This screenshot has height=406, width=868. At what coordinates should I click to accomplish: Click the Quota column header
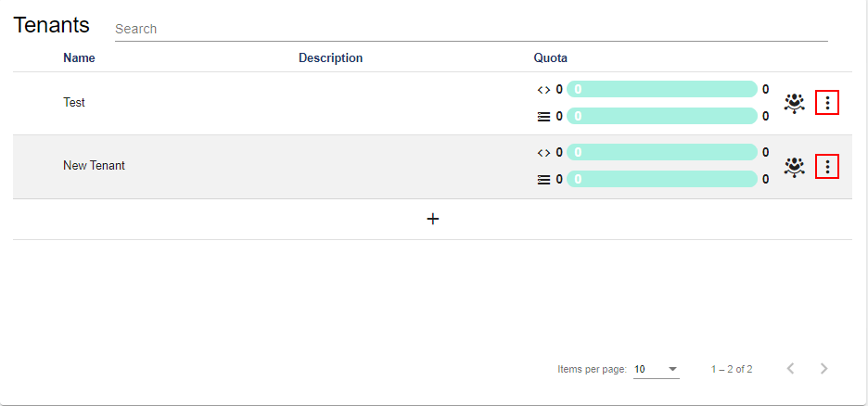[x=550, y=58]
